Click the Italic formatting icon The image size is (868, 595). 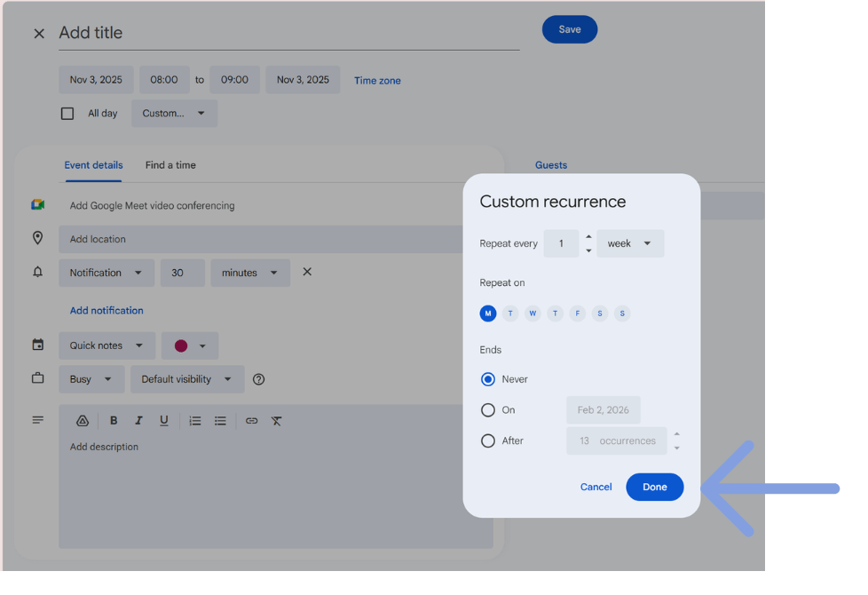pyautogui.click(x=138, y=421)
